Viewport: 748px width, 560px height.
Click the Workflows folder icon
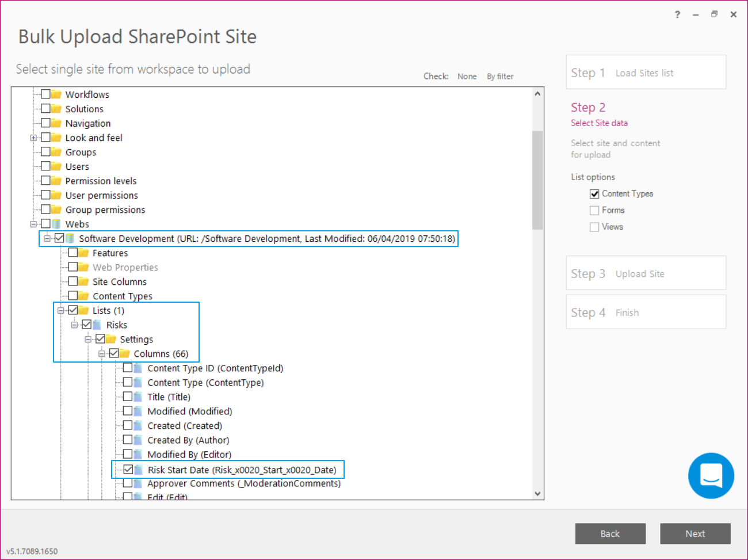point(56,94)
